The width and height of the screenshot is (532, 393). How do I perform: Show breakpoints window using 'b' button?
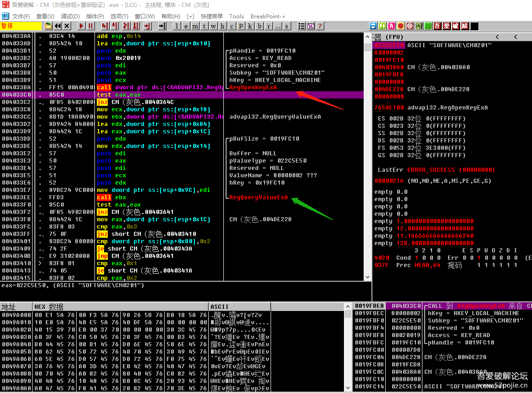[x=260, y=26]
